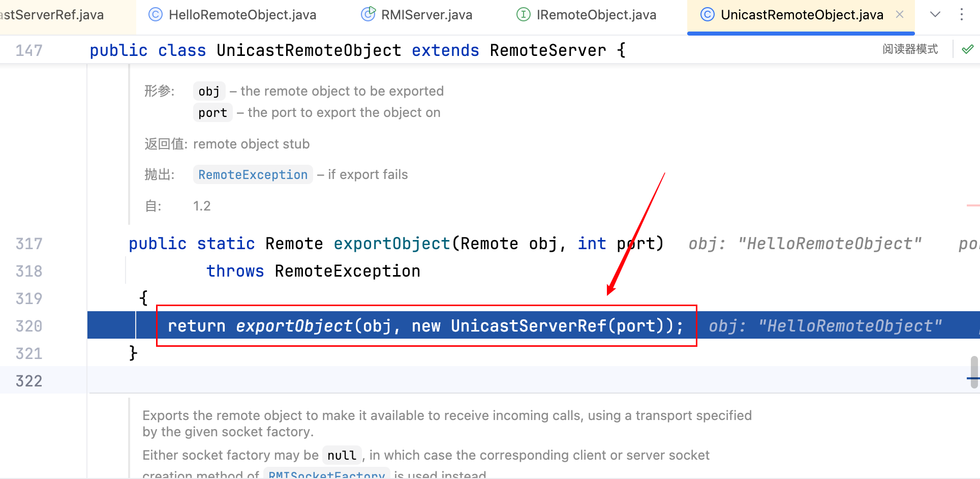
Task: Click the exportObject method name on line 317
Action: pyautogui.click(x=391, y=244)
